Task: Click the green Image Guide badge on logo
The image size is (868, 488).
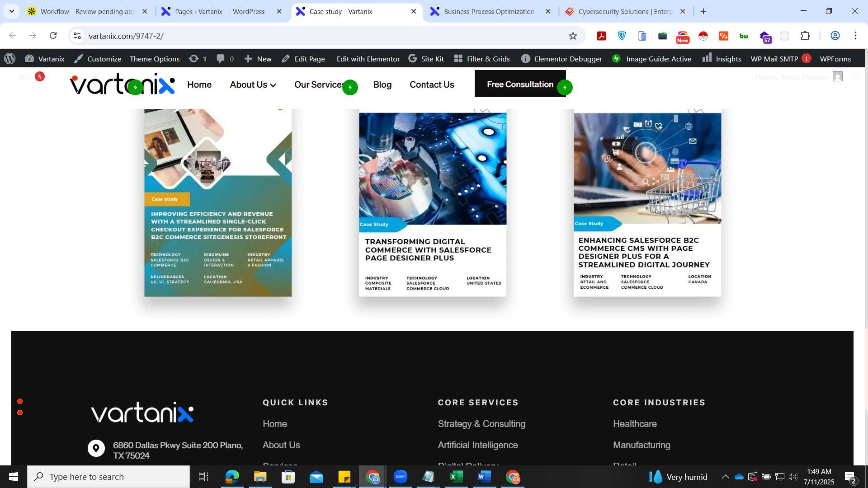Action: [135, 87]
